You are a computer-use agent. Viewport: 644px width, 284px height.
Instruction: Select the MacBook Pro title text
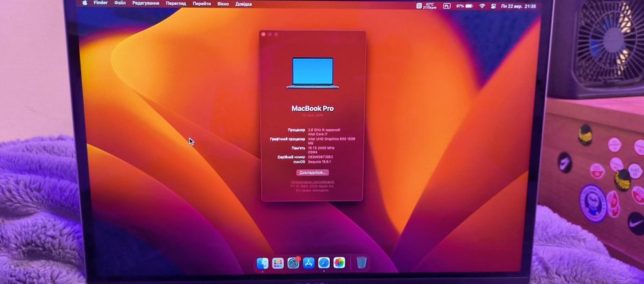tap(312, 108)
